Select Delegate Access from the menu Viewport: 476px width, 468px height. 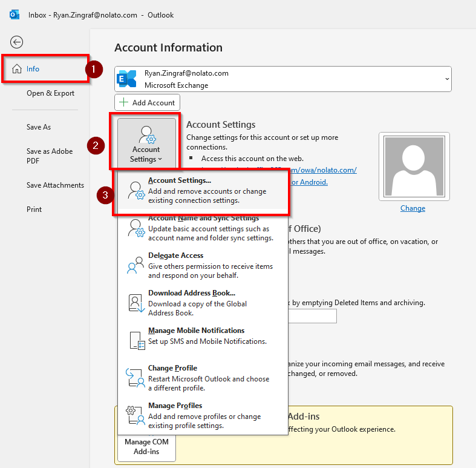click(x=203, y=265)
